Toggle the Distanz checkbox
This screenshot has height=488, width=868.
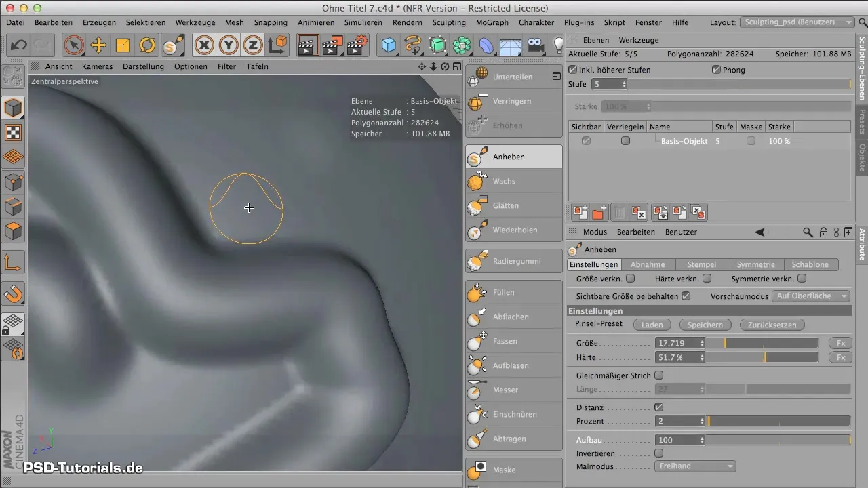(x=658, y=407)
